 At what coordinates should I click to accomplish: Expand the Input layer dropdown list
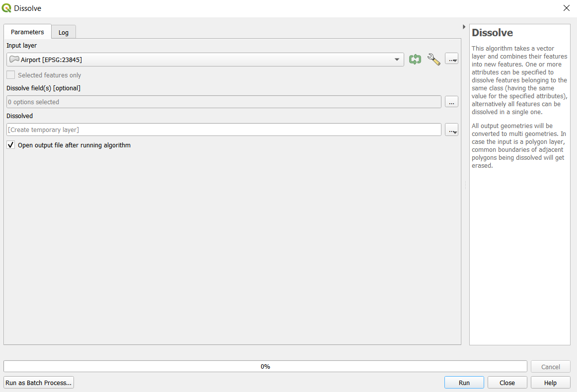point(397,60)
